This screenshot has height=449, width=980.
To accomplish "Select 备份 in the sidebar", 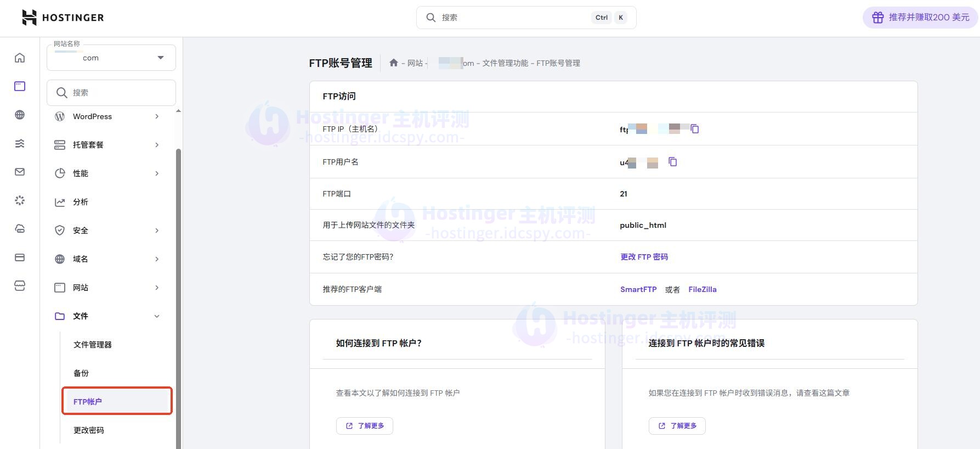I will [81, 373].
